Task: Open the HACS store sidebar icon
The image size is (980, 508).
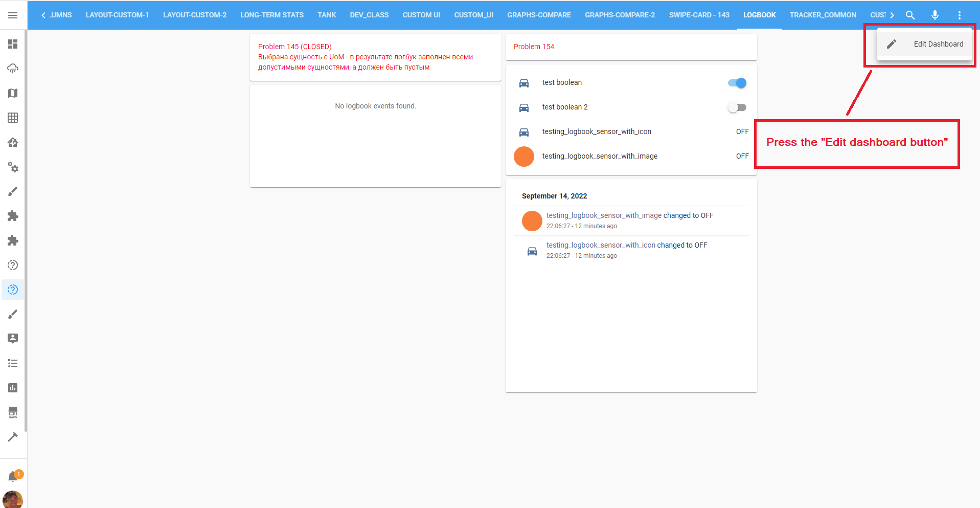Action: pyautogui.click(x=13, y=412)
